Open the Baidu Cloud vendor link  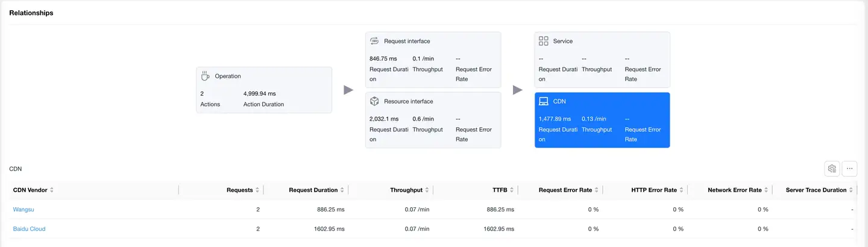[29, 229]
